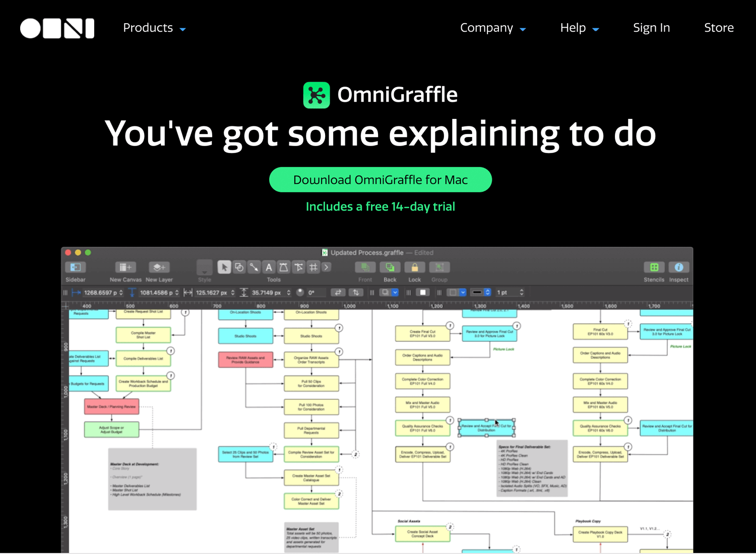Screen dimensions: 756x554
Task: Open the Company dropdown menu
Action: tap(493, 28)
